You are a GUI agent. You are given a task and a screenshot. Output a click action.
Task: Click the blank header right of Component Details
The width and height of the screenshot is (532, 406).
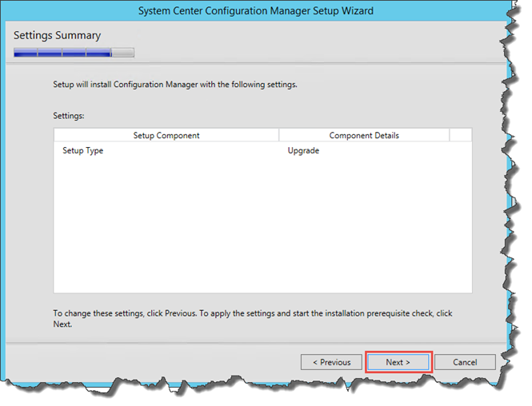click(x=461, y=135)
